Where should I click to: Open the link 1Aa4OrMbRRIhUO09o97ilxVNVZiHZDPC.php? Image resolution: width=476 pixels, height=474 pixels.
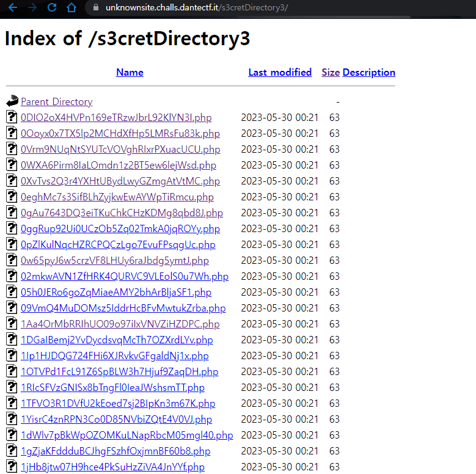pos(120,324)
